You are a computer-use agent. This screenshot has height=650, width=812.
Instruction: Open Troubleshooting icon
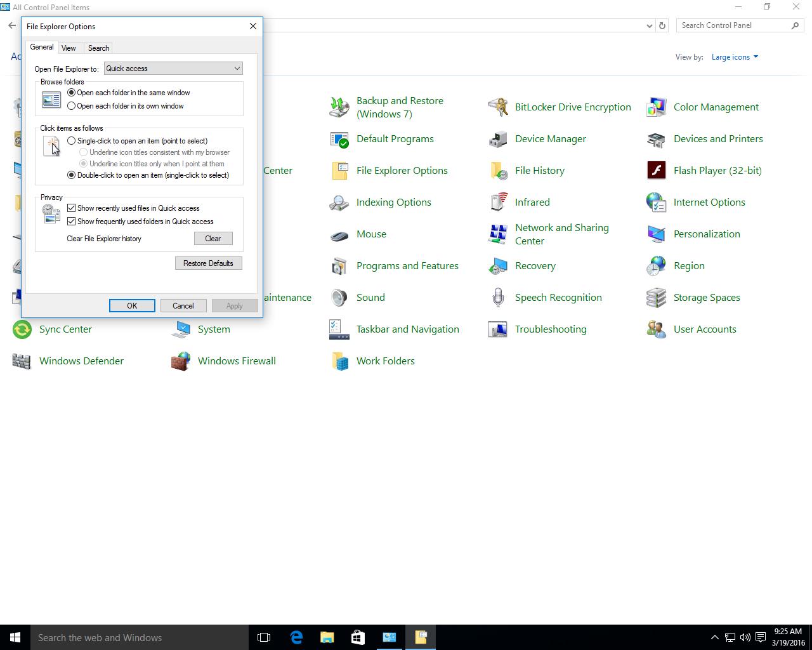[x=498, y=329]
